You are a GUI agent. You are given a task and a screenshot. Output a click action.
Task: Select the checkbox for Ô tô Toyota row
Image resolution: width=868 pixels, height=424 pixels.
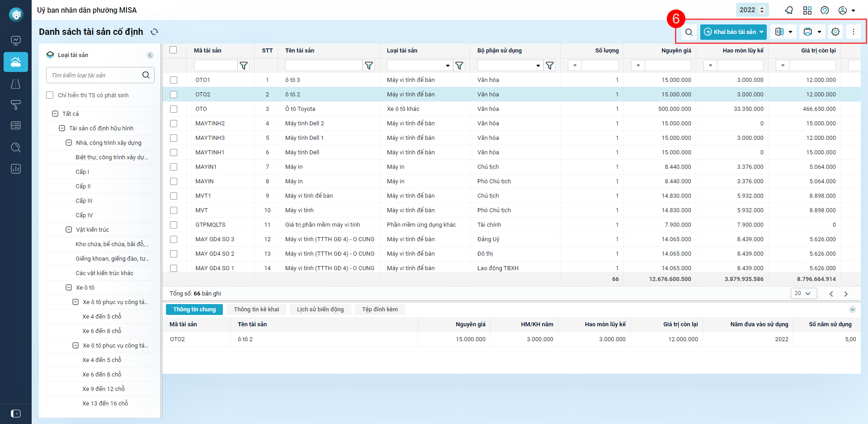click(x=174, y=109)
